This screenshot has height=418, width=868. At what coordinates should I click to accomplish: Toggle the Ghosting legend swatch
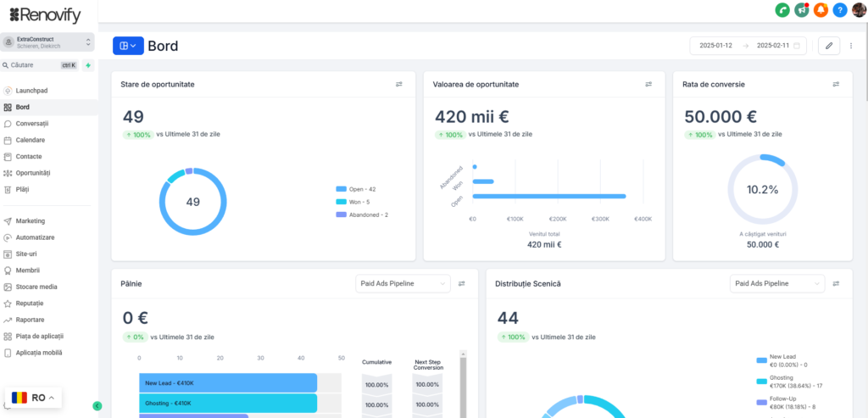(762, 382)
